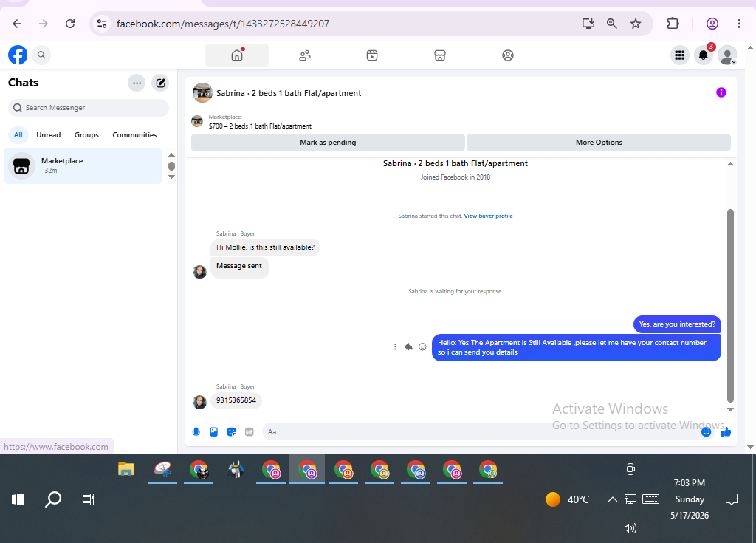Click the Mark as pending button
This screenshot has height=543, width=756.
328,143
